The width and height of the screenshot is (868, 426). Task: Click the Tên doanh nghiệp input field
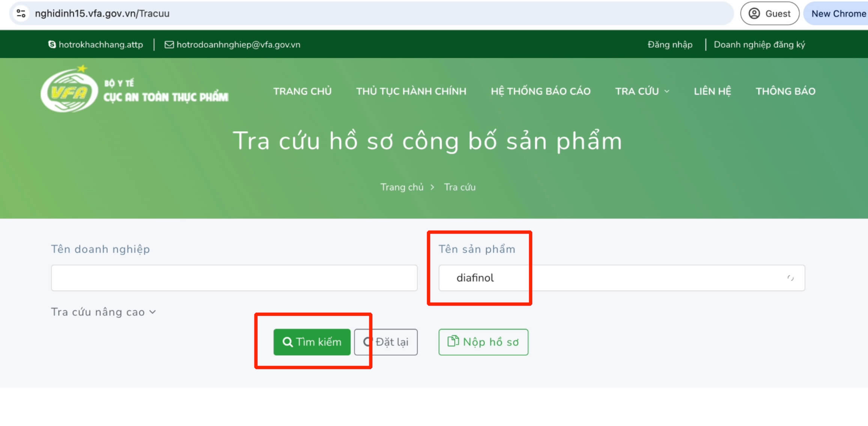tap(233, 278)
